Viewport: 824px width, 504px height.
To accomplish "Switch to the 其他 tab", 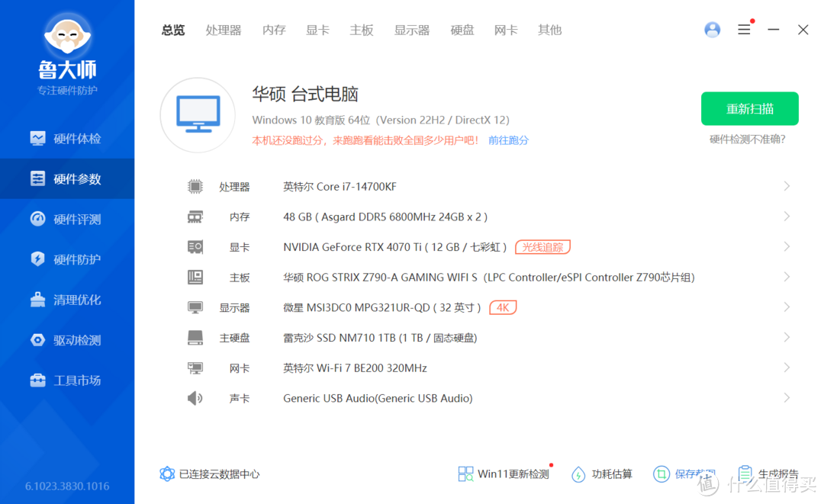I will pos(549,30).
